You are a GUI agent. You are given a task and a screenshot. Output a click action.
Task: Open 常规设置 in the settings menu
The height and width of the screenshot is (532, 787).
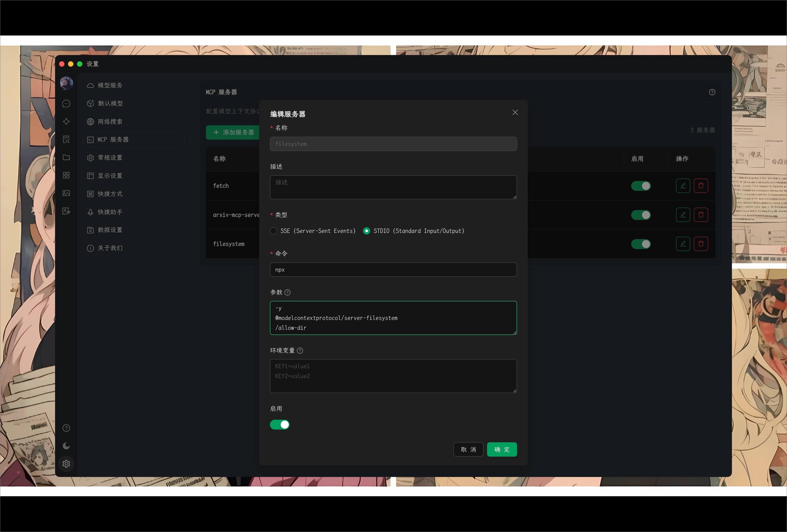[x=110, y=158]
